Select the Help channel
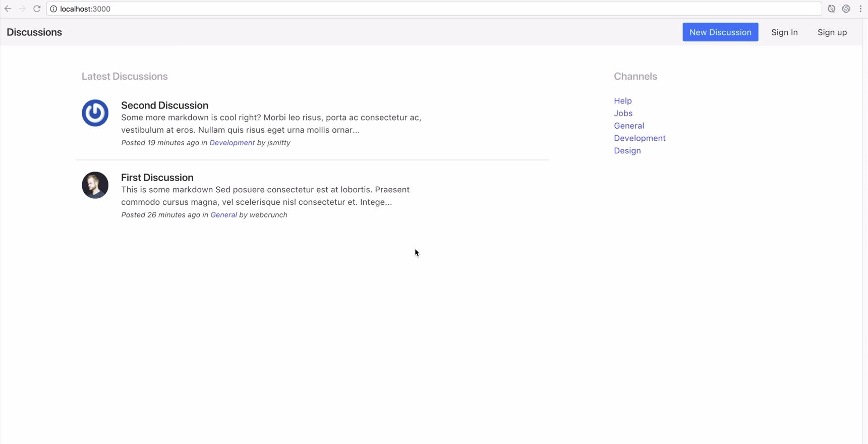Image resolution: width=868 pixels, height=444 pixels. coord(622,101)
